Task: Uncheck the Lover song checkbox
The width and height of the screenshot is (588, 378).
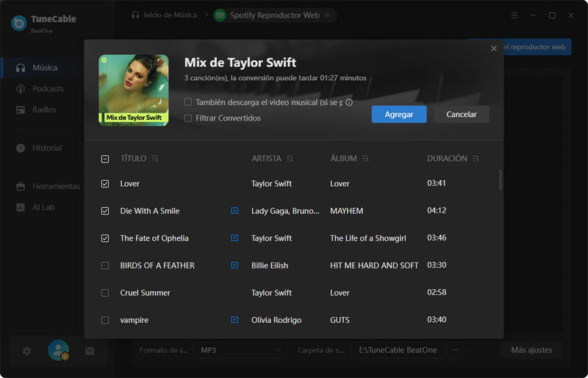Action: point(105,184)
